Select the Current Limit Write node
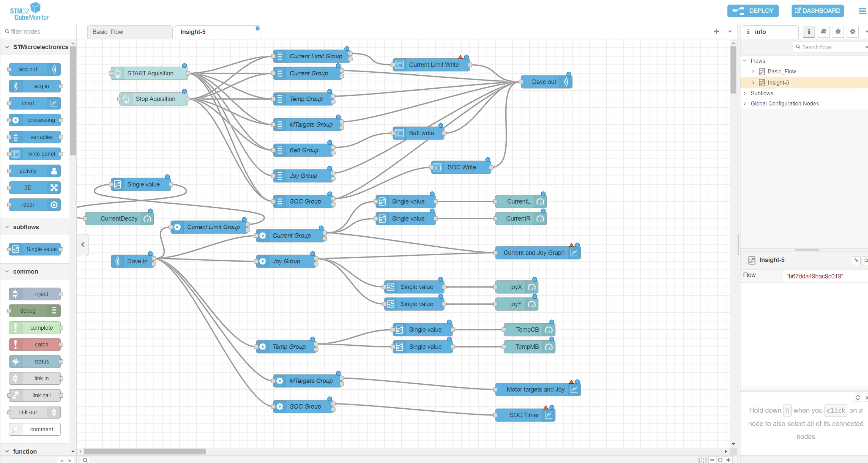 431,65
